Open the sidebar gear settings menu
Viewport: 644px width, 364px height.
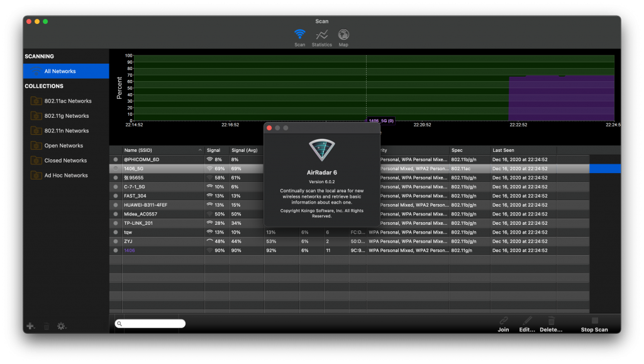(62, 326)
